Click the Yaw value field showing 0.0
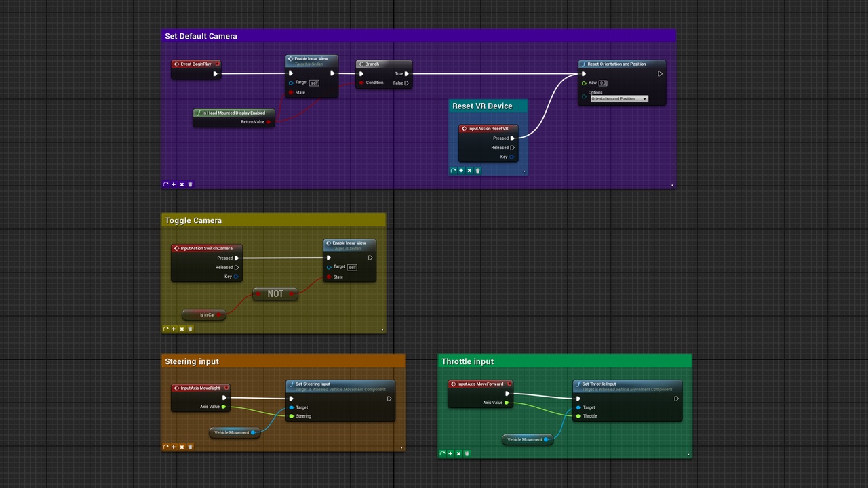Screen dimensions: 868x488 tap(603, 83)
